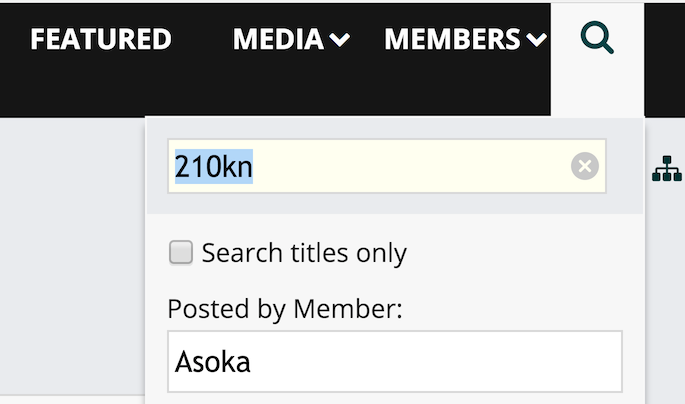Select the MEDIA navigation label
Viewport: 685px width, 404px height.
pyautogui.click(x=278, y=39)
